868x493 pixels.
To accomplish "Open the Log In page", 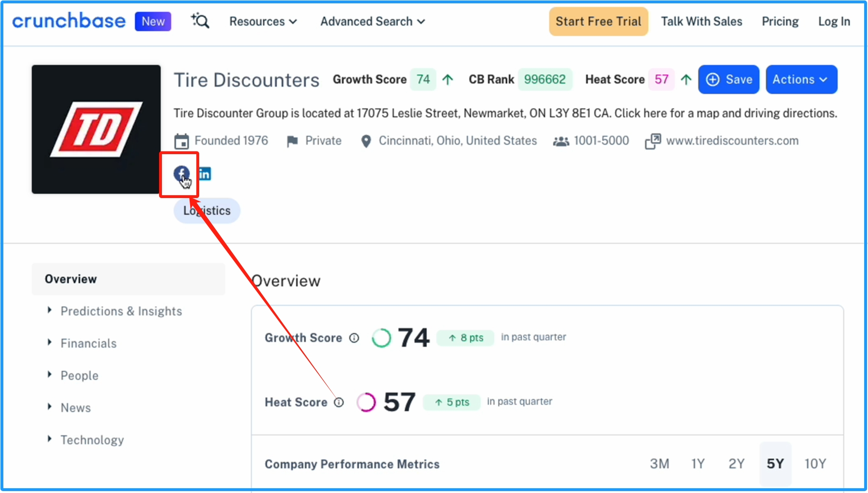I will click(834, 21).
